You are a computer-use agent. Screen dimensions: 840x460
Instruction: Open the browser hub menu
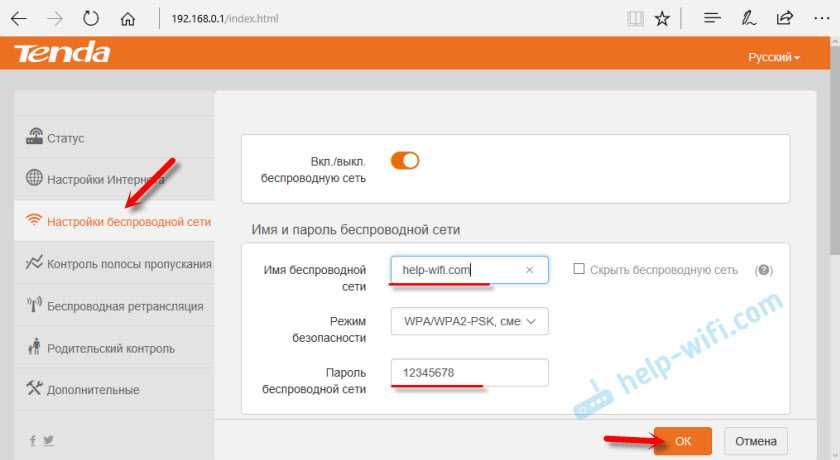pyautogui.click(x=712, y=18)
